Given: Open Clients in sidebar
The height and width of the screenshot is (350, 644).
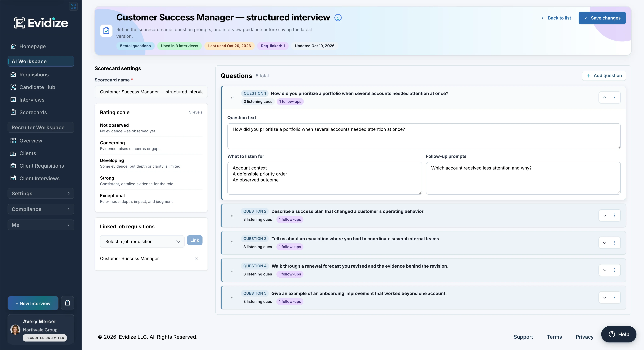Looking at the screenshot, I should point(41,153).
